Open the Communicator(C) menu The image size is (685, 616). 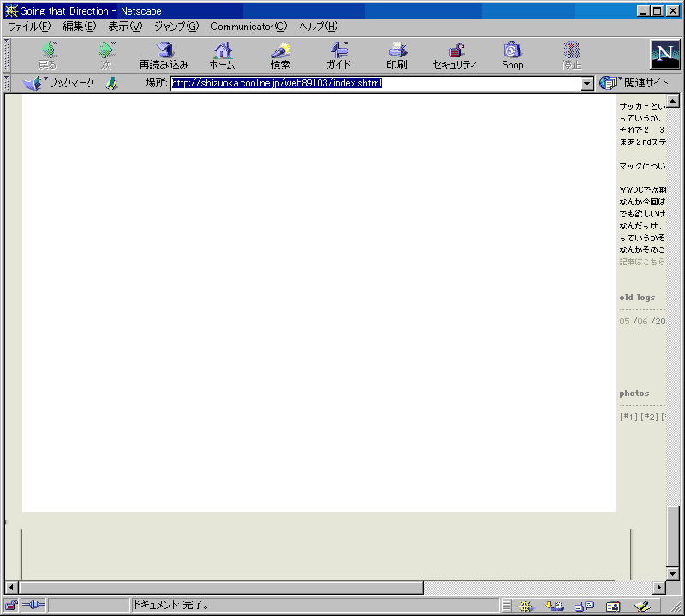pos(248,27)
